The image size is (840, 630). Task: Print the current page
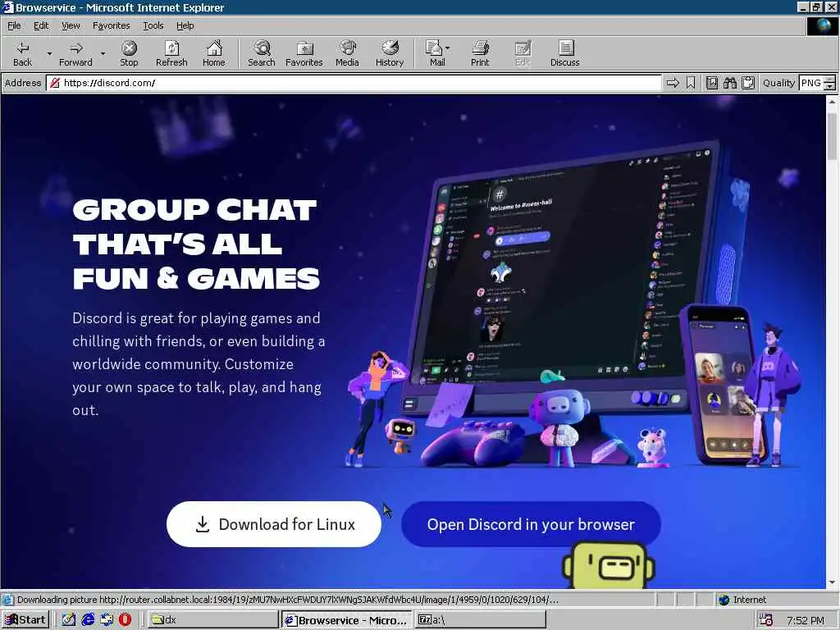[480, 53]
